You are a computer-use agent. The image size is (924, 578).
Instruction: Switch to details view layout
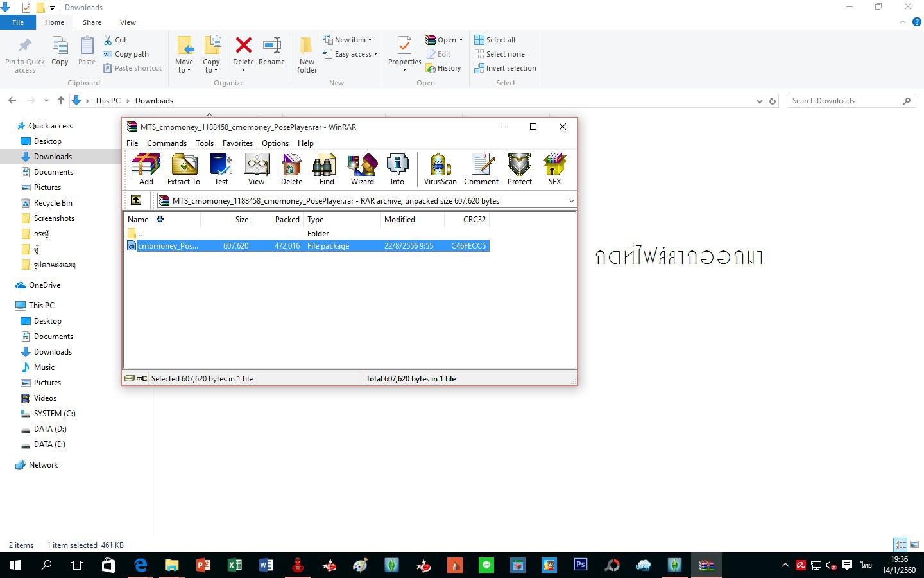click(900, 545)
